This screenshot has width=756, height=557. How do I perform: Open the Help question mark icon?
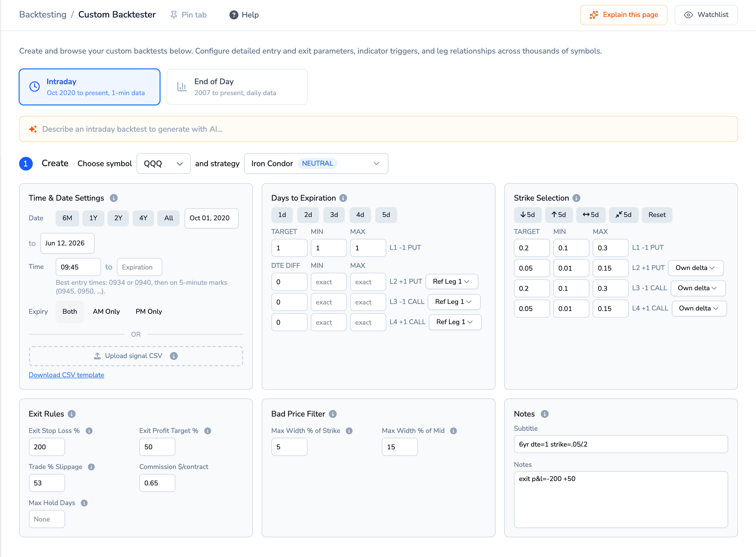point(234,15)
